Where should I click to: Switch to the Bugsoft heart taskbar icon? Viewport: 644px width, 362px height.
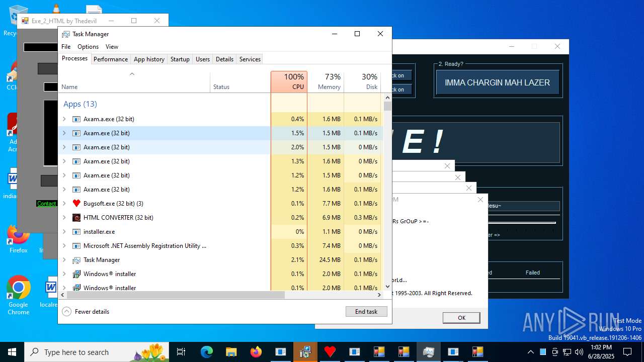point(330,352)
